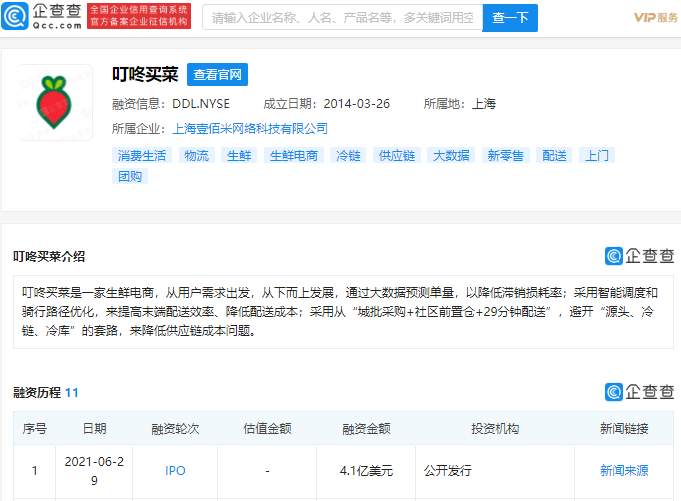Select the 物流 tag
Screen dimensions: 681x501
(x=196, y=156)
